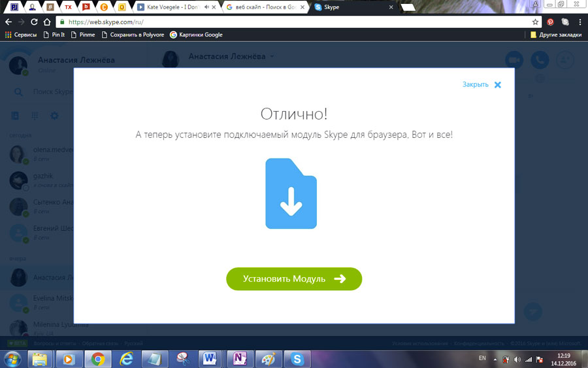Open the Skype search magnifier icon
Screen dimensions: 588x368
(18, 92)
